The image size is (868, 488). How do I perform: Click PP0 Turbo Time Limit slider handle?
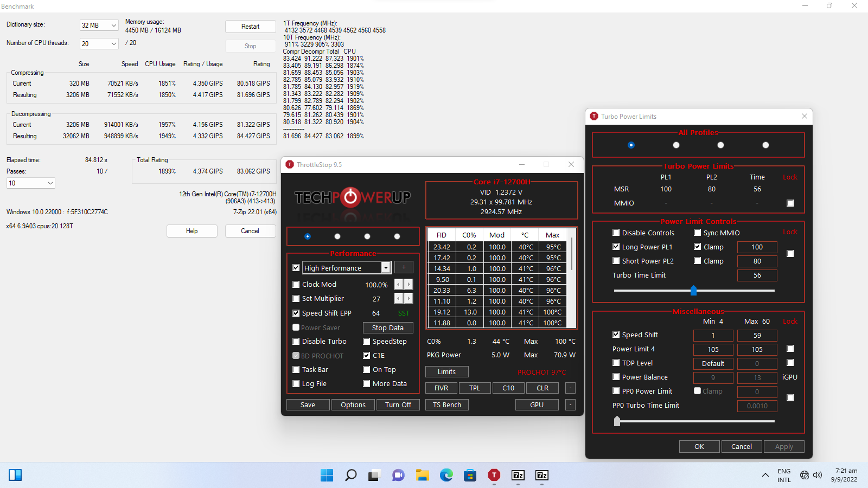click(x=617, y=421)
